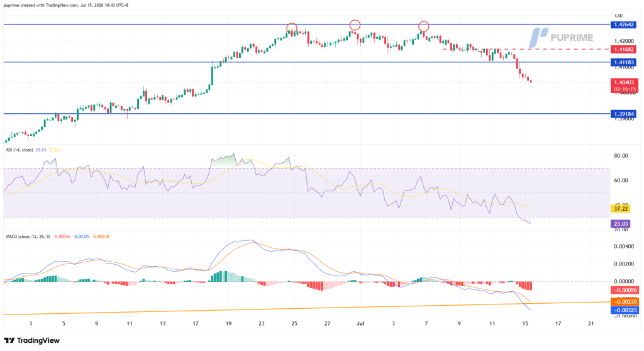Click the current price label 1.40403
644x351 pixels.
pyautogui.click(x=625, y=82)
